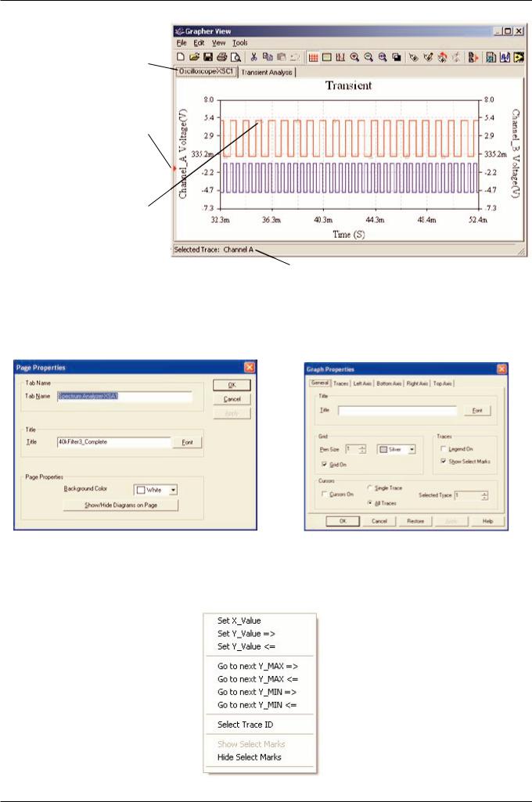Click the Font button in Graph Properties
The image size is (532, 802).
477,411
